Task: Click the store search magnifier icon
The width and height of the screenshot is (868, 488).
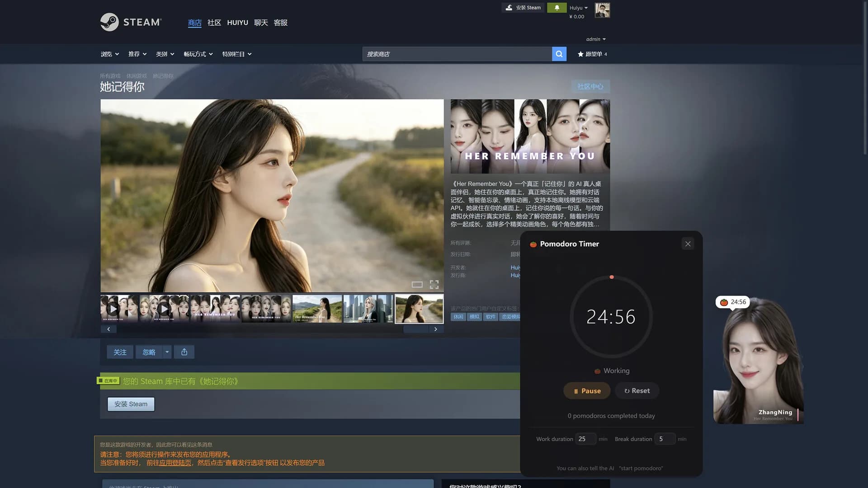Action: click(559, 54)
